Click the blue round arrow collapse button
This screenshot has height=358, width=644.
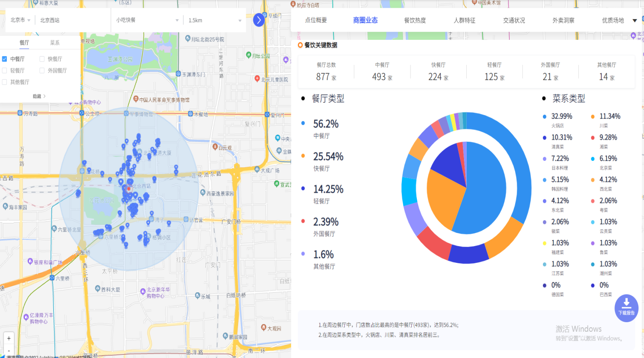[259, 20]
